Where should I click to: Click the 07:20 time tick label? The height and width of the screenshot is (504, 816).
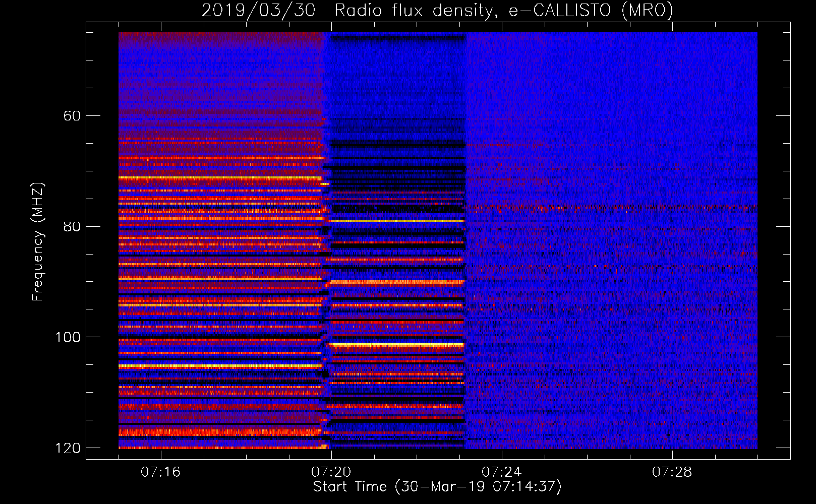(x=331, y=472)
